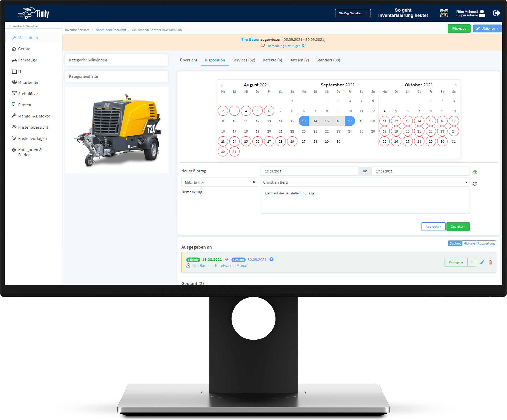The image size is (507, 420).
Task: Select September 17 in the calendar
Action: click(350, 121)
